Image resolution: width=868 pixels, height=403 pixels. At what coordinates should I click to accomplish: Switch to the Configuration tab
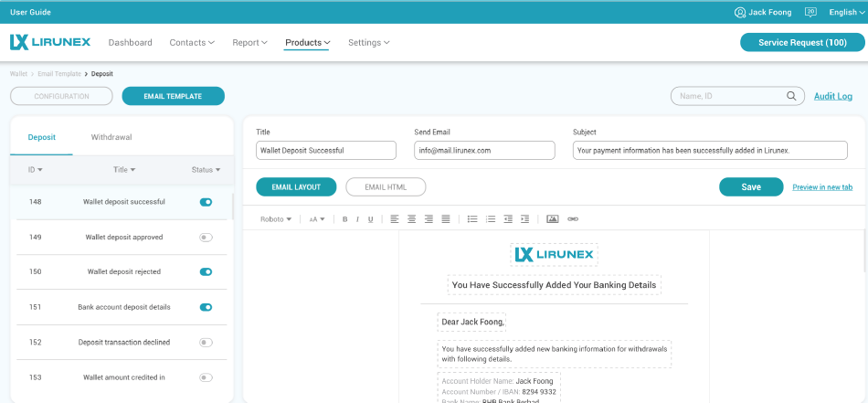(61, 96)
